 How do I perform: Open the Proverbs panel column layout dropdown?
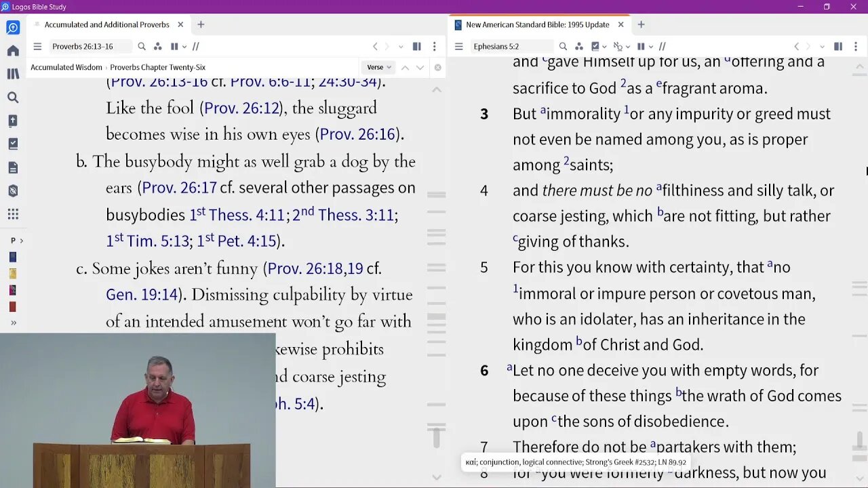pos(183,47)
